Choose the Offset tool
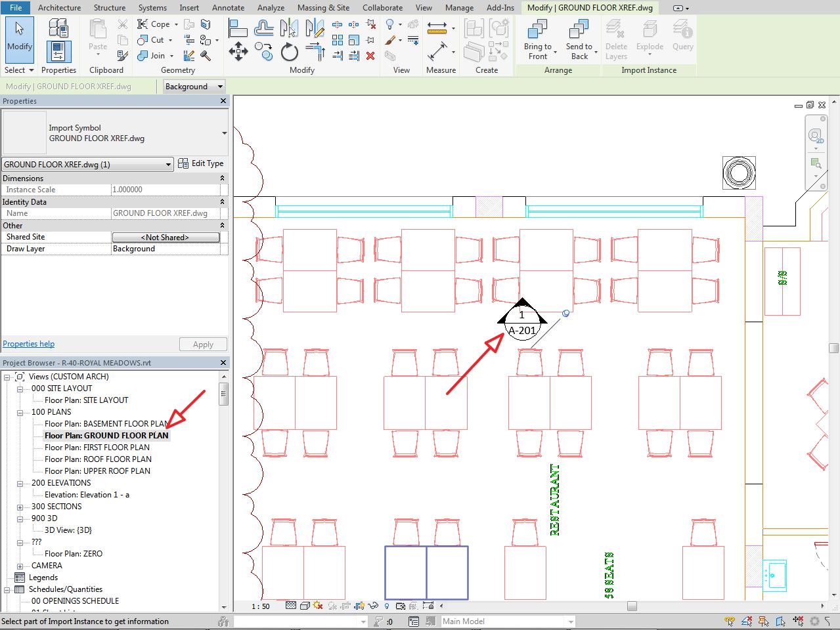This screenshot has height=630, width=840. 263,28
